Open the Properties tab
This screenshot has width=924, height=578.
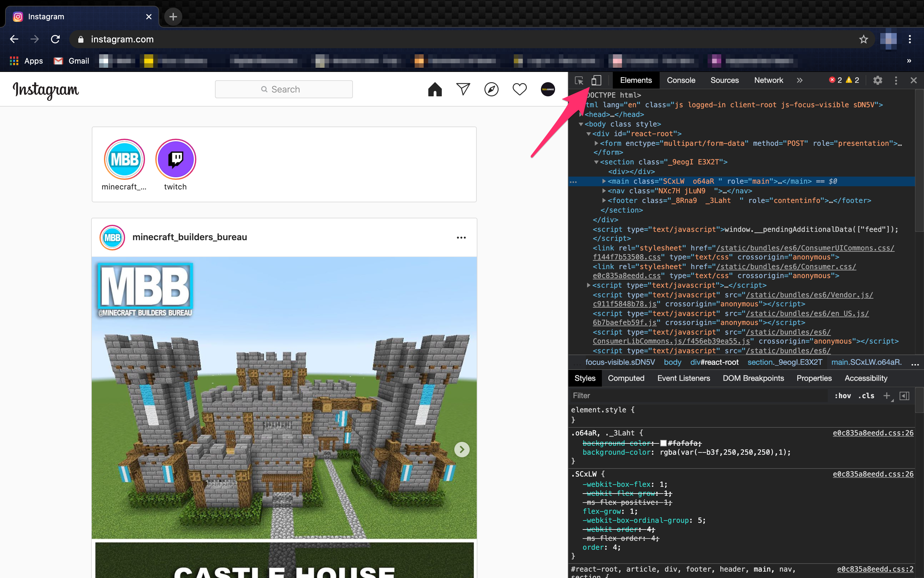pyautogui.click(x=814, y=378)
